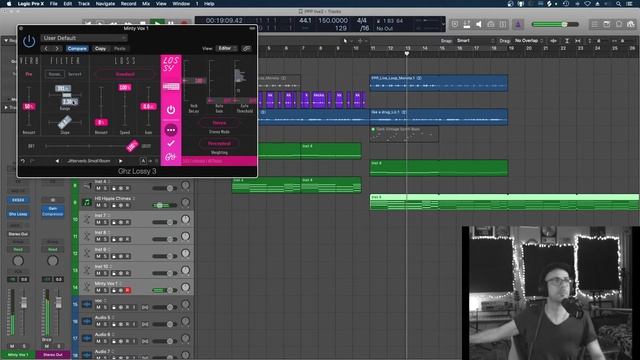Open the User Default preset dropdown
The image size is (640, 360).
[x=84, y=38]
